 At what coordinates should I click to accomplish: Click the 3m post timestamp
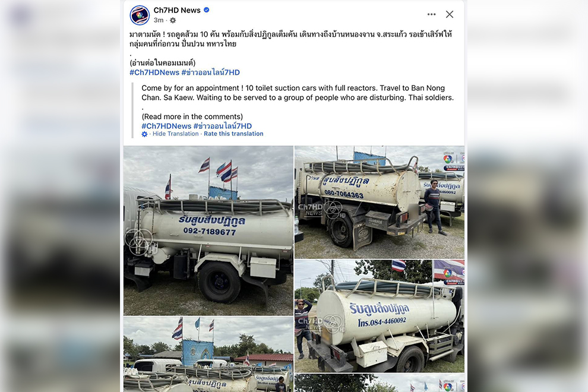[159, 20]
